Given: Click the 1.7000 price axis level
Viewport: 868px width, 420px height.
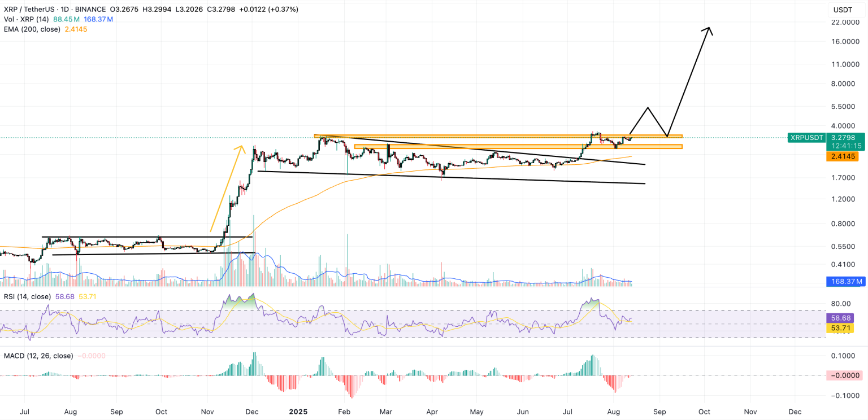Looking at the screenshot, I should pyautogui.click(x=844, y=178).
